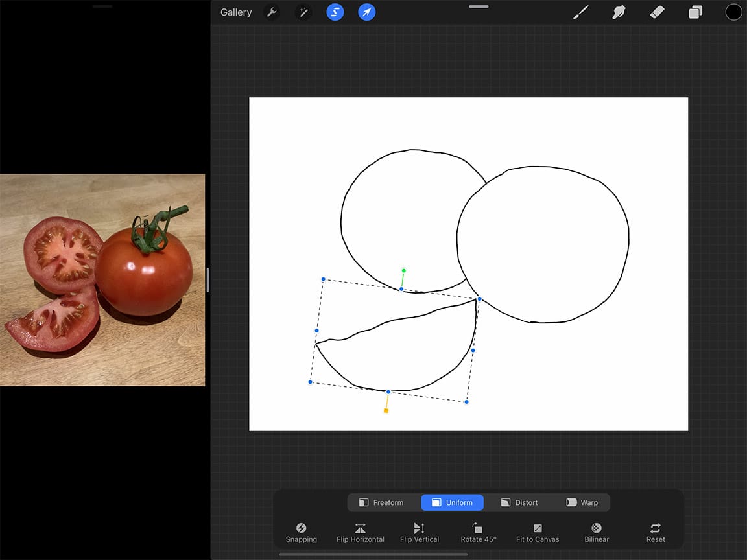This screenshot has width=747, height=560.
Task: Open the Brush Library
Action: pos(580,12)
